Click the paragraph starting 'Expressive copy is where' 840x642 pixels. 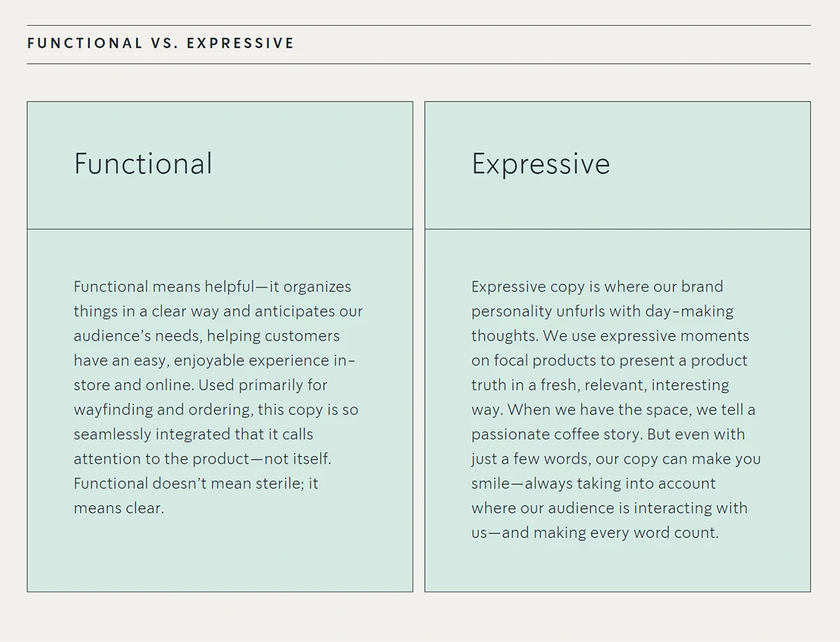[616, 410]
